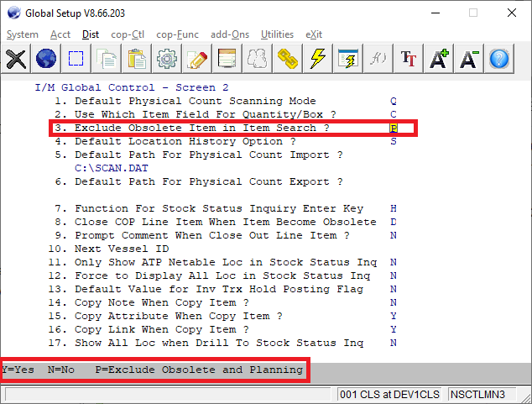Click the yellow lightning bolt icon
The image size is (532, 404).
tap(318, 59)
